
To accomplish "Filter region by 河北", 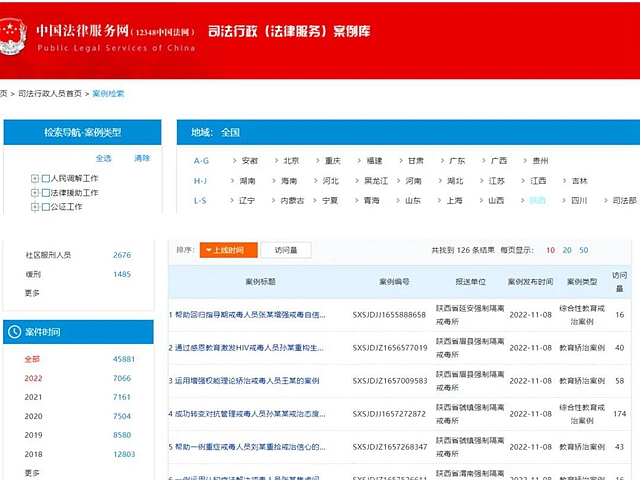I will (331, 181).
